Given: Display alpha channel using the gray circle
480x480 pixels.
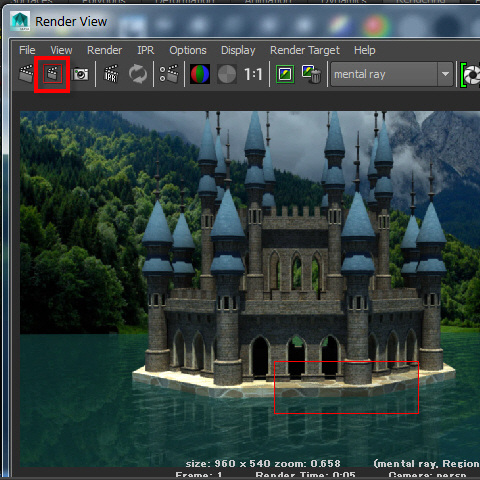Looking at the screenshot, I should pyautogui.click(x=227, y=74).
